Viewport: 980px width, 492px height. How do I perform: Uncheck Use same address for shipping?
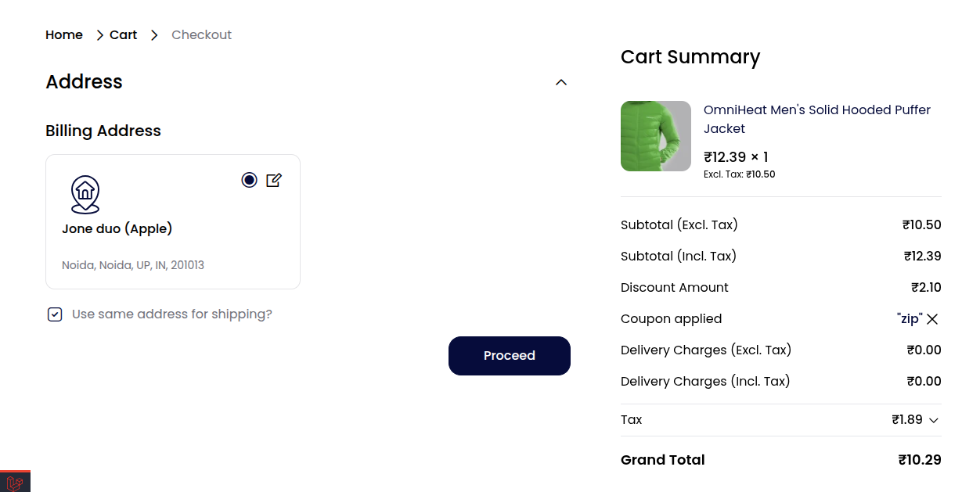[55, 314]
